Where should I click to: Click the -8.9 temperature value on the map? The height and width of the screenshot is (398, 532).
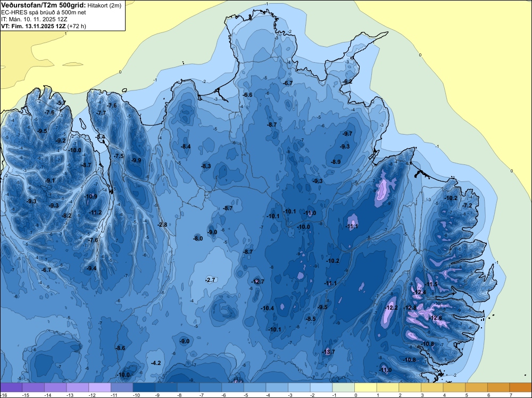(x=336, y=162)
